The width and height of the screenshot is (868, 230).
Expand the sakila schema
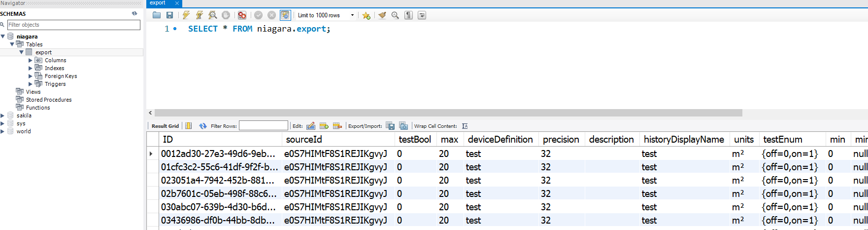tap(3, 115)
